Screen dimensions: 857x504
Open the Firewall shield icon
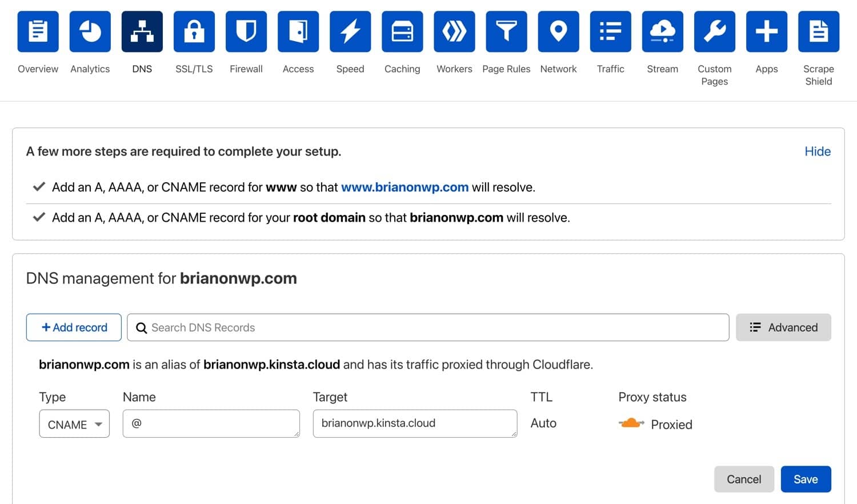(246, 31)
